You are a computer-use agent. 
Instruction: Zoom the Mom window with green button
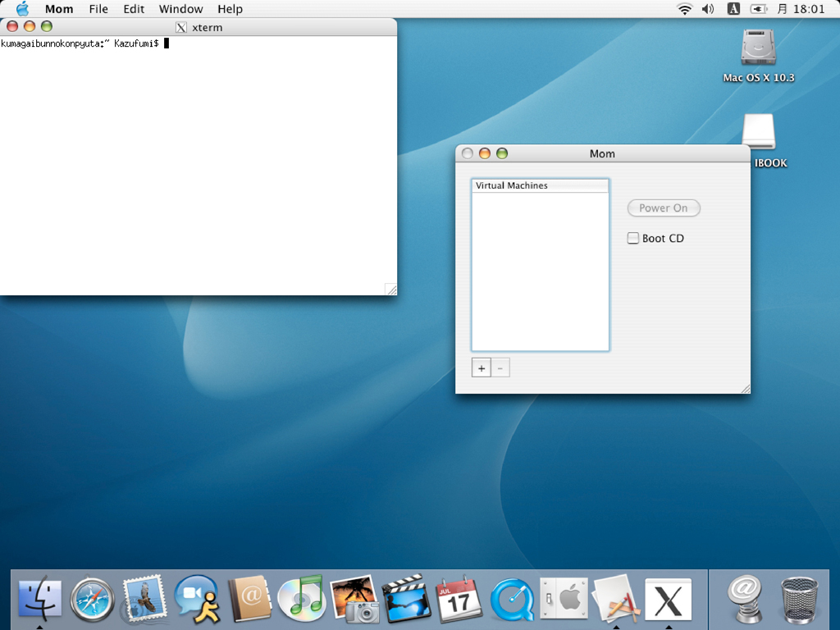tap(502, 153)
